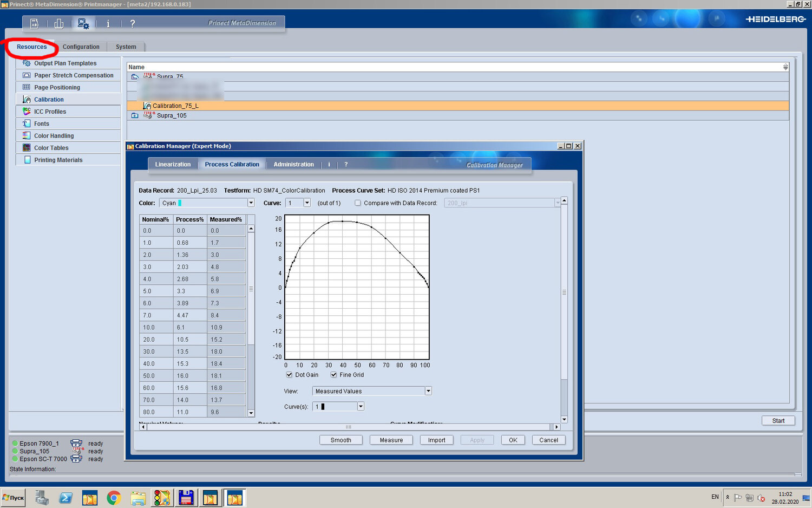Open Server Manager from the taskbar
Viewport: 812px width, 508px height.
tap(42, 498)
